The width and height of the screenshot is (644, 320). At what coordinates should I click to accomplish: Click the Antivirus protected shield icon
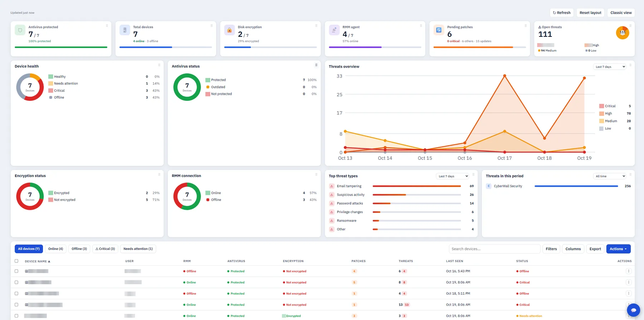20,30
